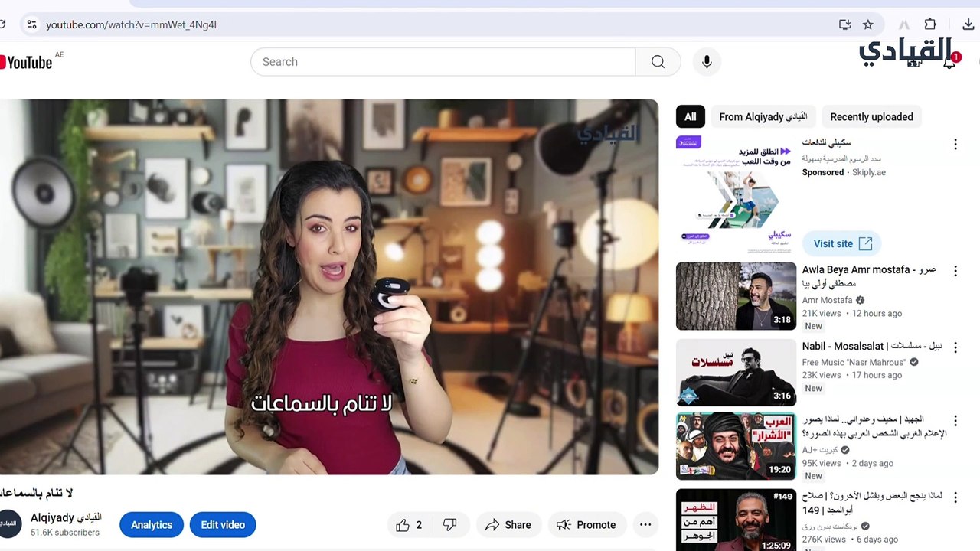The width and height of the screenshot is (980, 551).
Task: Open the notifications bell
Action: [x=949, y=63]
